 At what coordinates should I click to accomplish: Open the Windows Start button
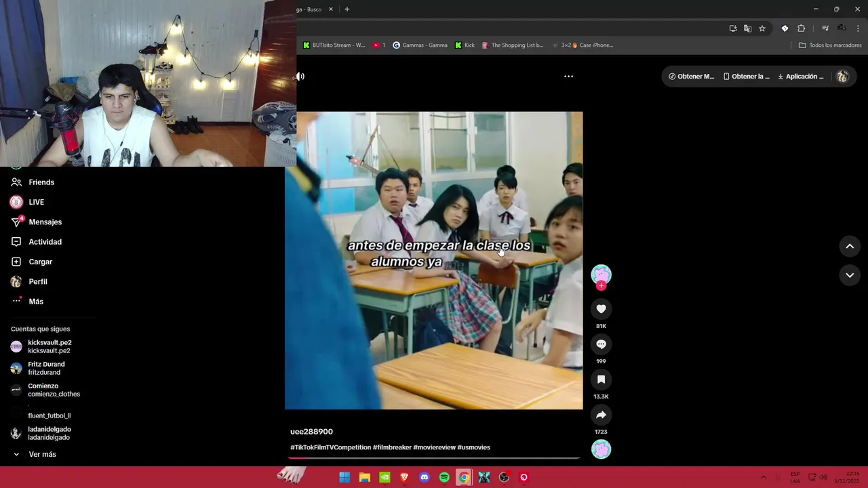[344, 477]
